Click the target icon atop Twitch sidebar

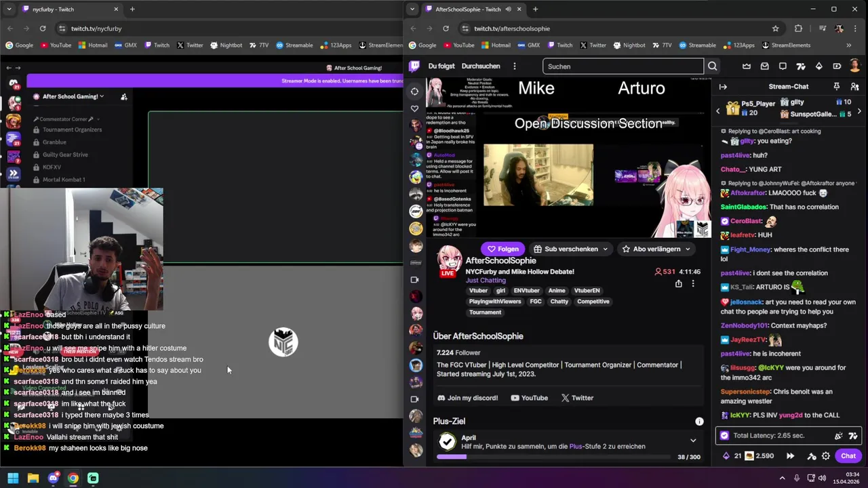(x=415, y=91)
